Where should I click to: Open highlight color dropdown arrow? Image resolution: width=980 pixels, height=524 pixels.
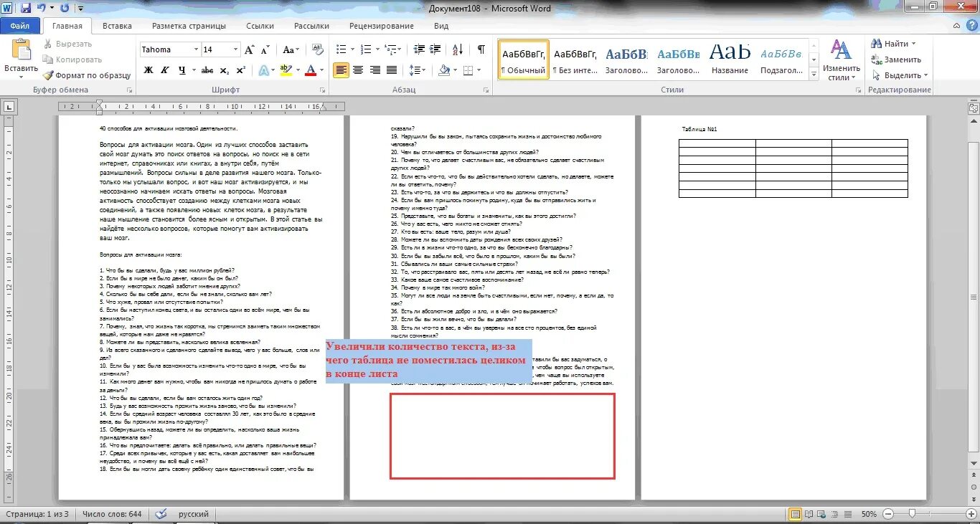[297, 70]
